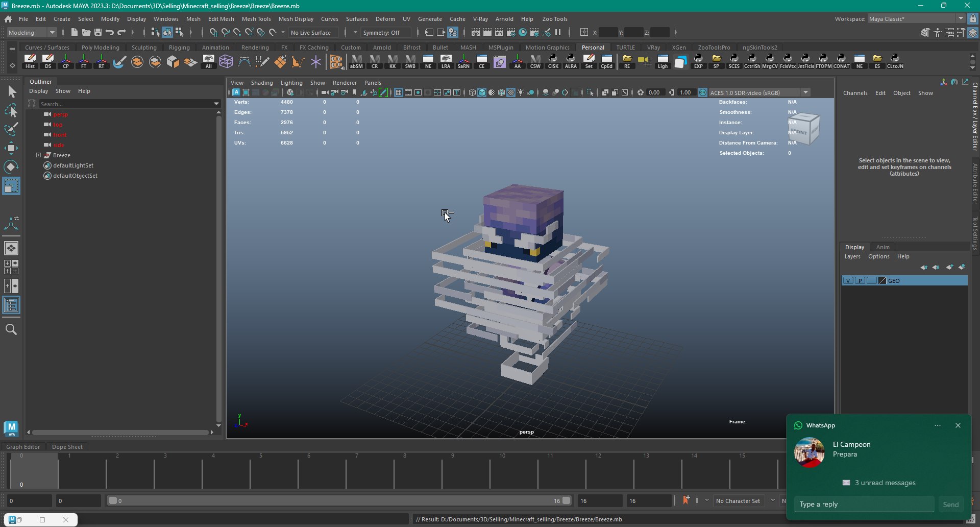Open the Outliner Show menu
The width and height of the screenshot is (980, 527).
(x=63, y=91)
